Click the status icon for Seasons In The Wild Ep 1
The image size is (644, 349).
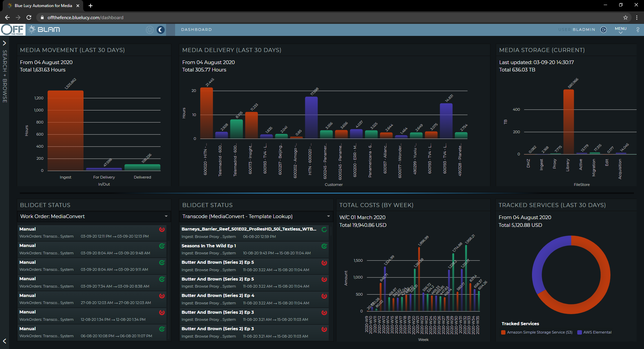324,246
